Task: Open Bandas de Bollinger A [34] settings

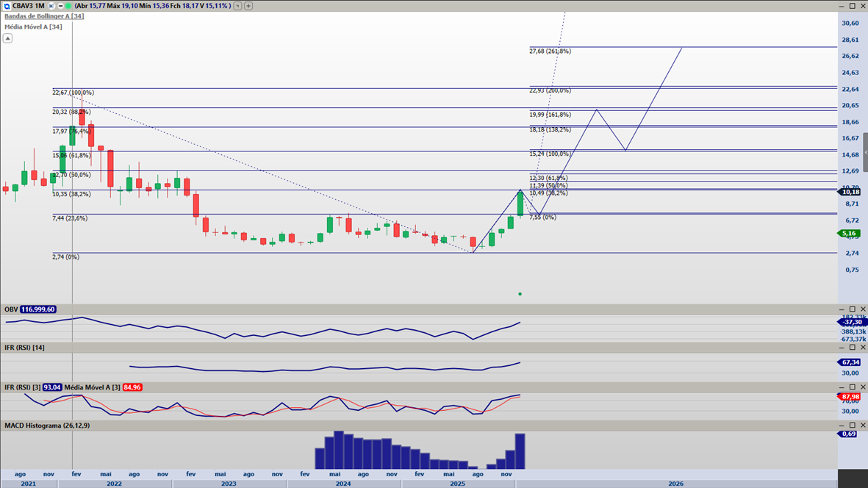Action: 43,16
